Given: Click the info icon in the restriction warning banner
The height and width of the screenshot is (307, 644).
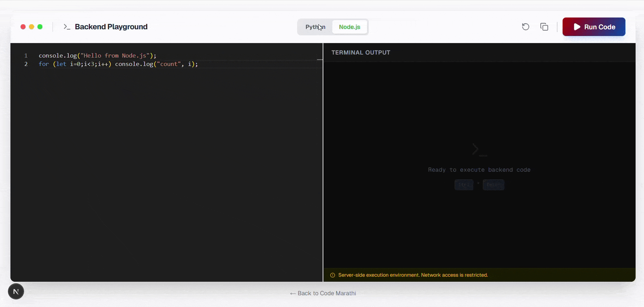Looking at the screenshot, I should pos(332,275).
